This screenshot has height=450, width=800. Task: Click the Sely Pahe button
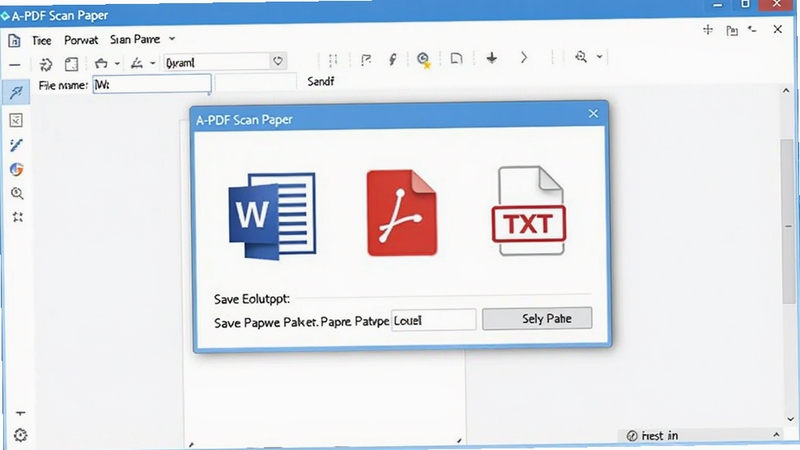[537, 318]
